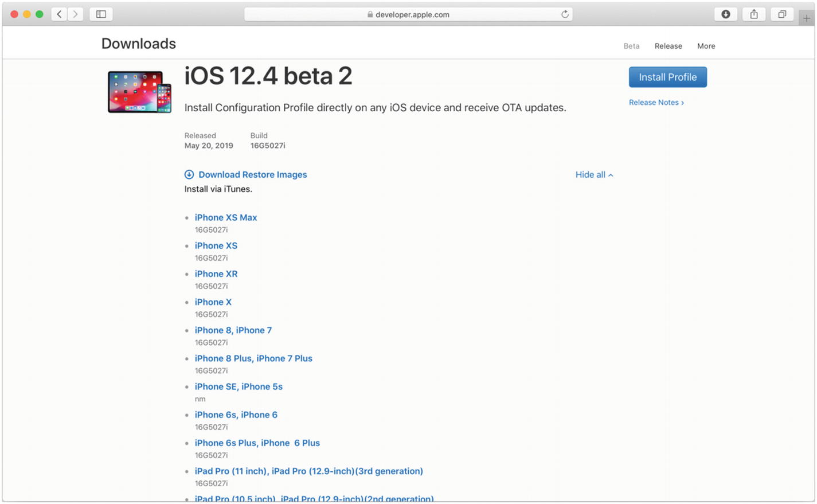Viewport: 817px width, 504px height.
Task: Switch to the Release tab
Action: [669, 46]
